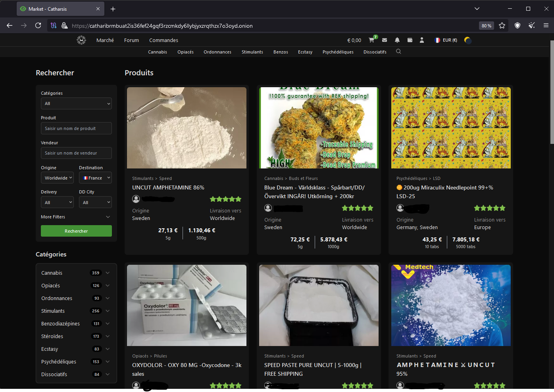Reload the page in the browser

38,25
